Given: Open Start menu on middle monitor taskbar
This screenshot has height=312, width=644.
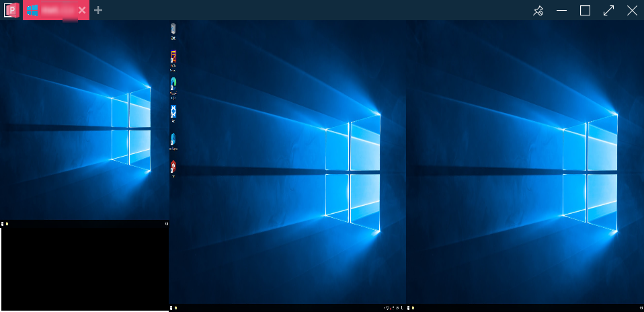Looking at the screenshot, I should (x=171, y=308).
